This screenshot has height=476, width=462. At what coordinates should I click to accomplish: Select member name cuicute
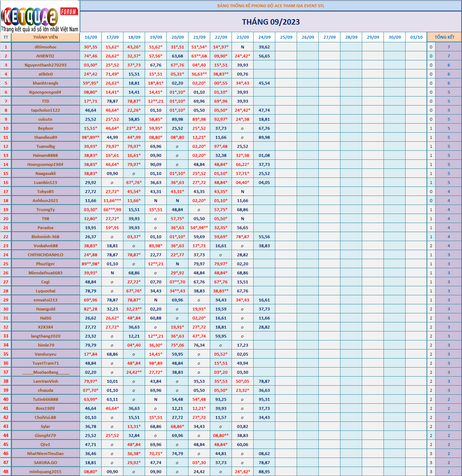coord(46,119)
